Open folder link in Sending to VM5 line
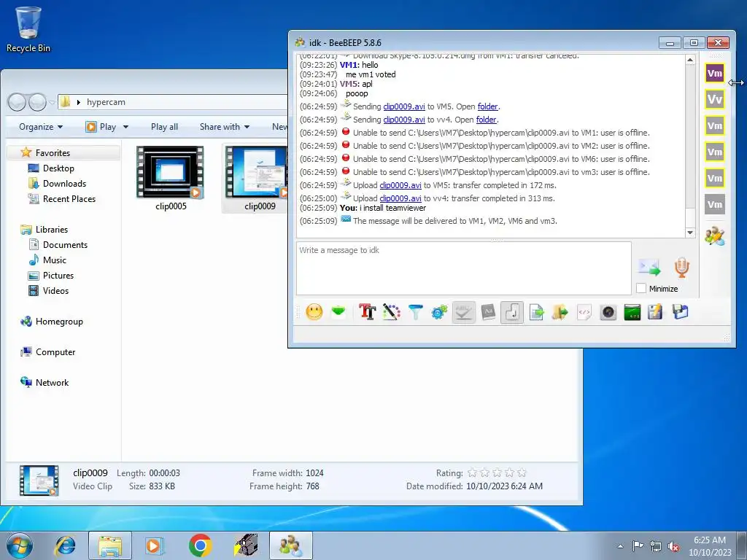 pyautogui.click(x=487, y=106)
